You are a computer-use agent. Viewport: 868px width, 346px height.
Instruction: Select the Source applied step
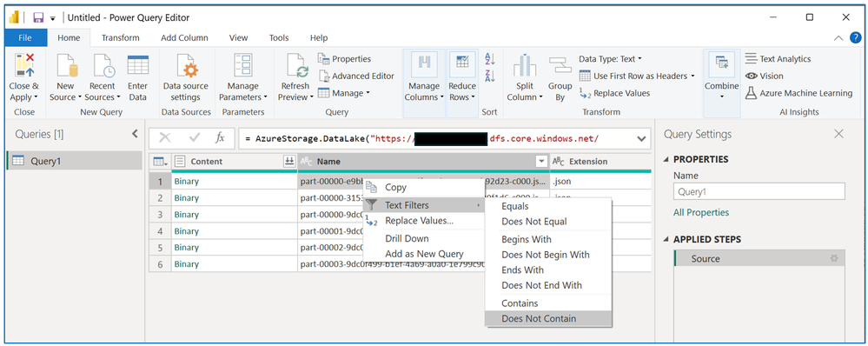coord(759,258)
